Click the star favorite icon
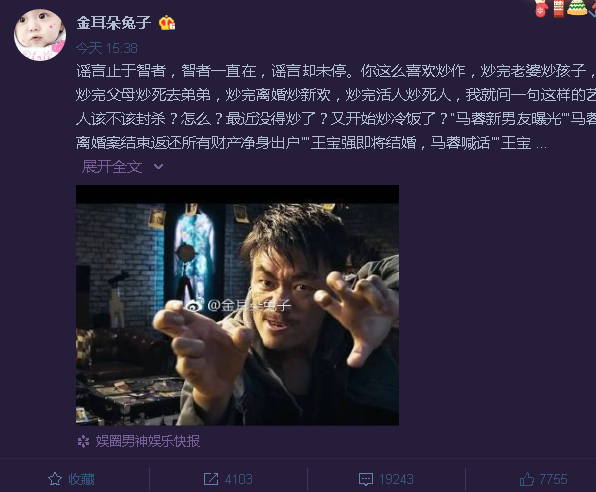The height and width of the screenshot is (492, 596). 55,479
